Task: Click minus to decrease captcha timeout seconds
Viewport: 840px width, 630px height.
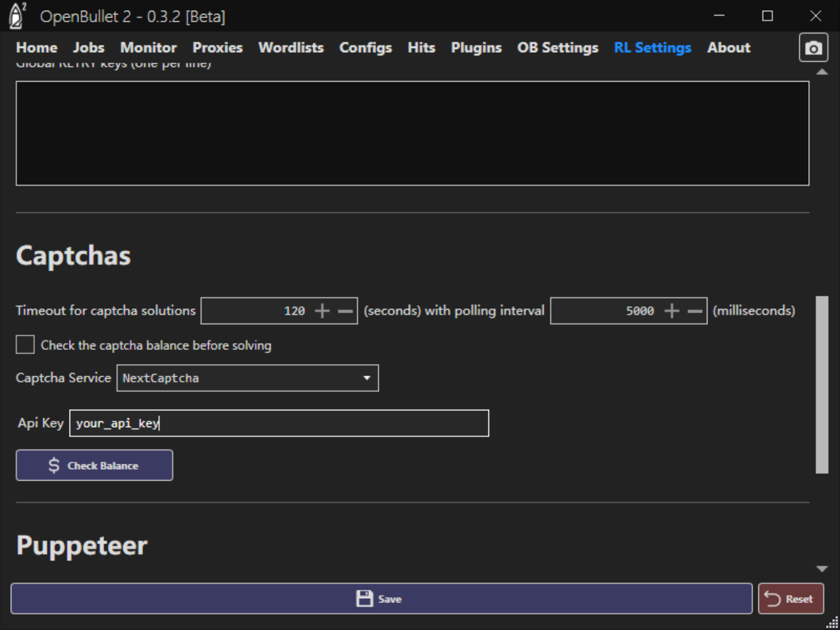Action: click(x=344, y=310)
